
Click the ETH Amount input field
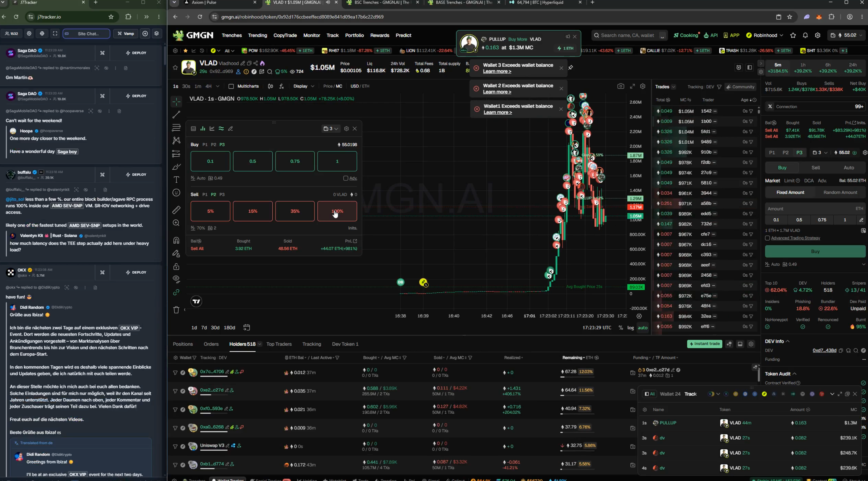pos(815,209)
